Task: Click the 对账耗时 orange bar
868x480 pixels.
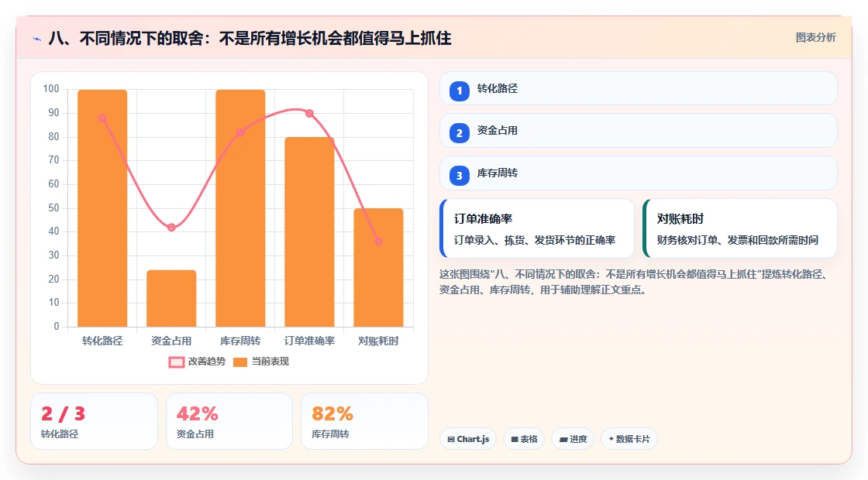Action: [379, 268]
